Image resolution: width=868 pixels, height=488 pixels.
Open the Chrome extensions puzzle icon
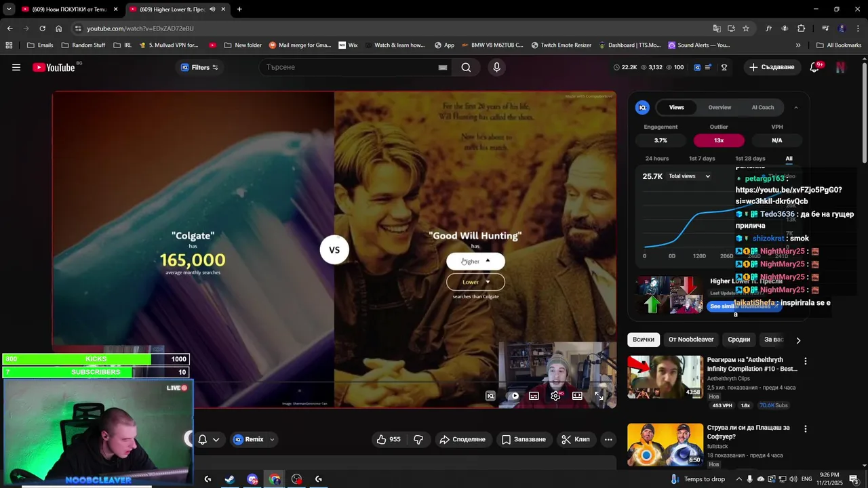801,28
